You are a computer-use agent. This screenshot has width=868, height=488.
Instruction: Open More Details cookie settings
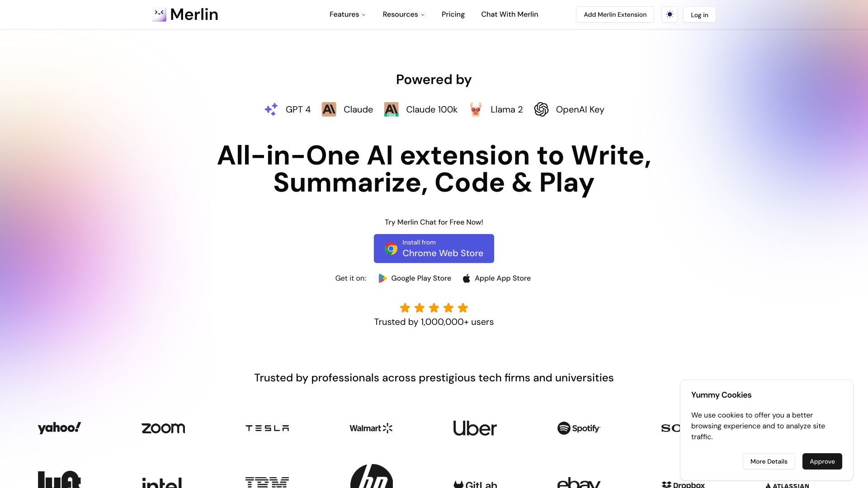(x=769, y=461)
